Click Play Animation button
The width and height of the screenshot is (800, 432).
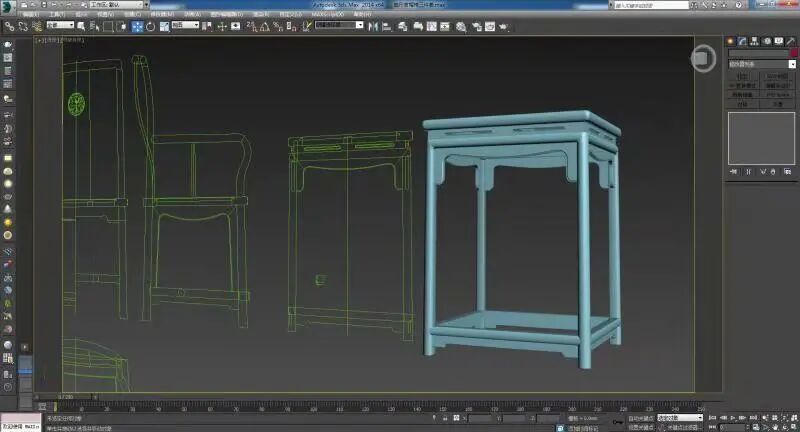click(x=733, y=418)
